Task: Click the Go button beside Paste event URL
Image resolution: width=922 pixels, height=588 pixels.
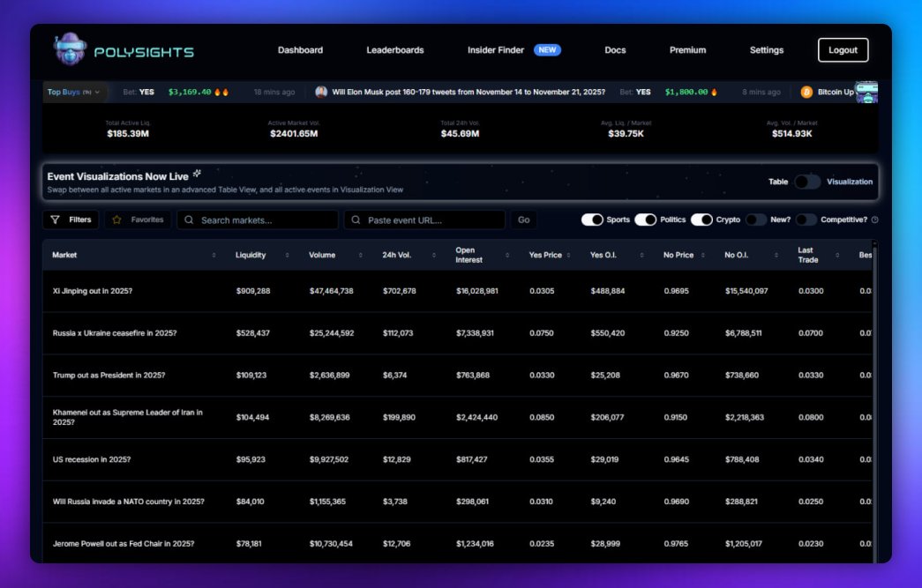Action: click(524, 220)
